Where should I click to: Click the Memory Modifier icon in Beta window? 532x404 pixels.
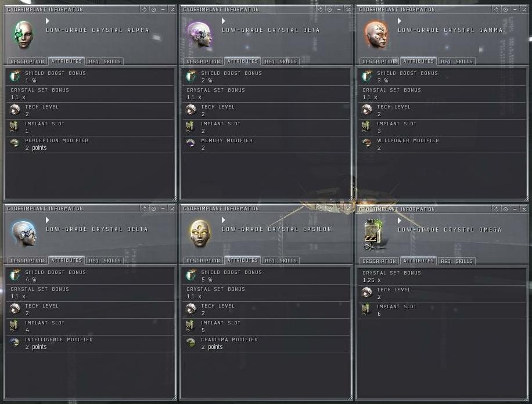pyautogui.click(x=190, y=143)
